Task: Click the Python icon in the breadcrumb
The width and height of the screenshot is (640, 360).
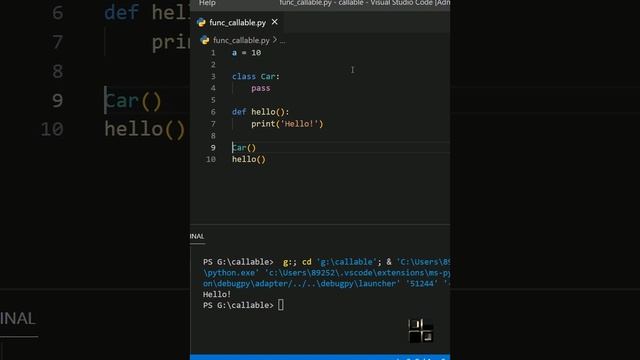Action: coord(205,40)
